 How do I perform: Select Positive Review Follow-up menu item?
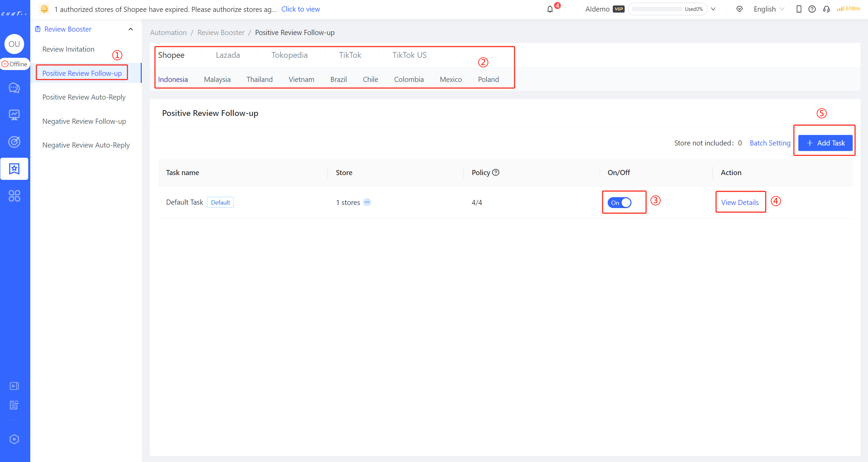point(82,73)
